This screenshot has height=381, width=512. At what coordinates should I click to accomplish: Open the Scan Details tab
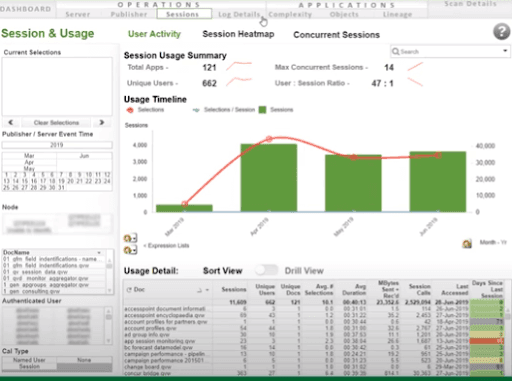pos(470,4)
